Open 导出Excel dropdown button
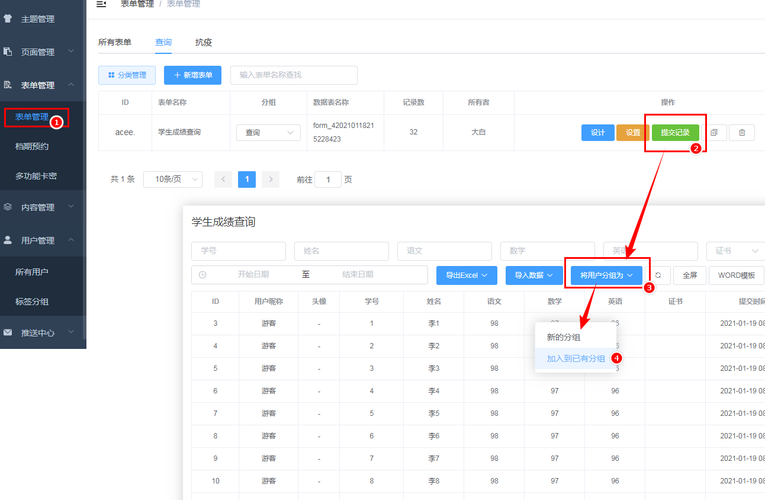The height and width of the screenshot is (500, 765). pyautogui.click(x=467, y=275)
